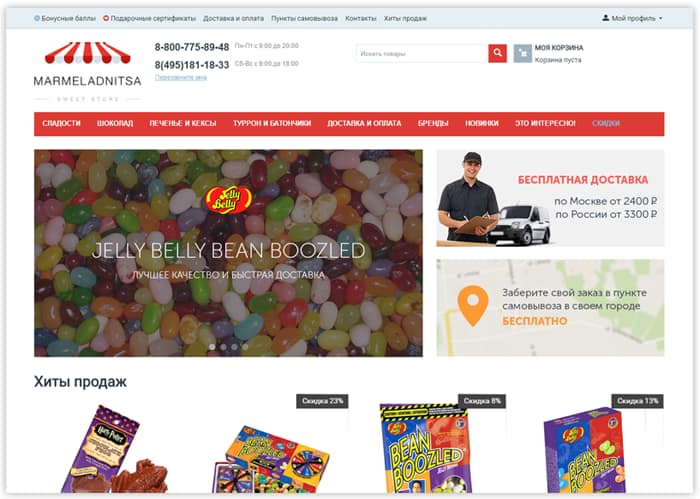Open the Шоколад menu category
Viewport: 700px width, 499px height.
(115, 124)
